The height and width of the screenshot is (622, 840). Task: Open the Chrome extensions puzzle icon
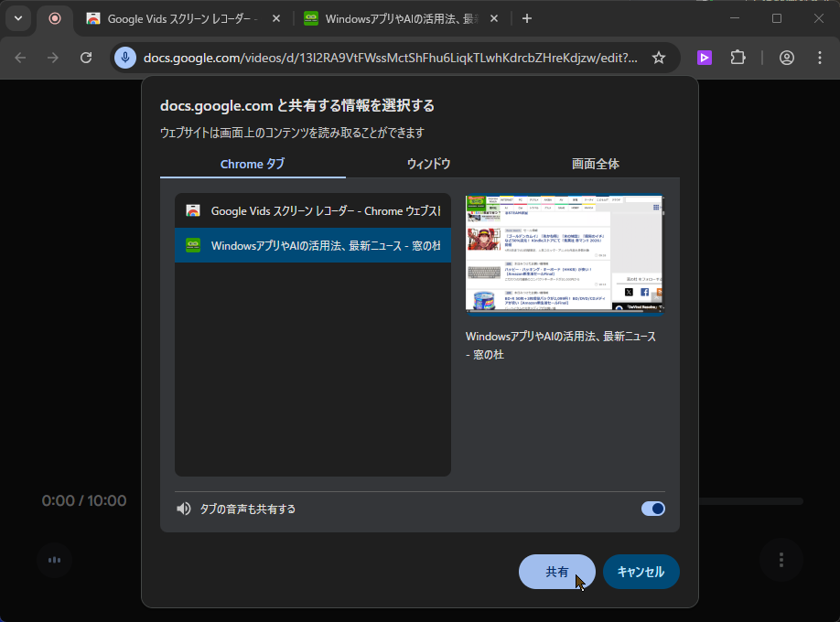(738, 58)
